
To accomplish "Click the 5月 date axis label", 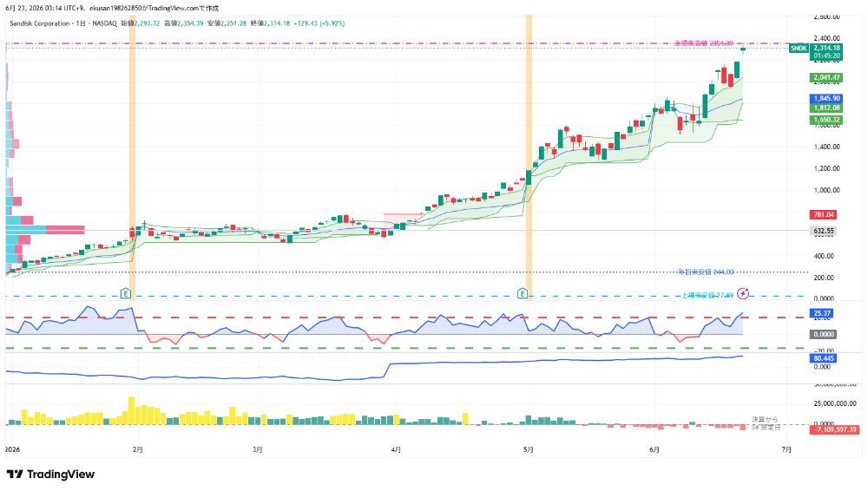I will (529, 449).
